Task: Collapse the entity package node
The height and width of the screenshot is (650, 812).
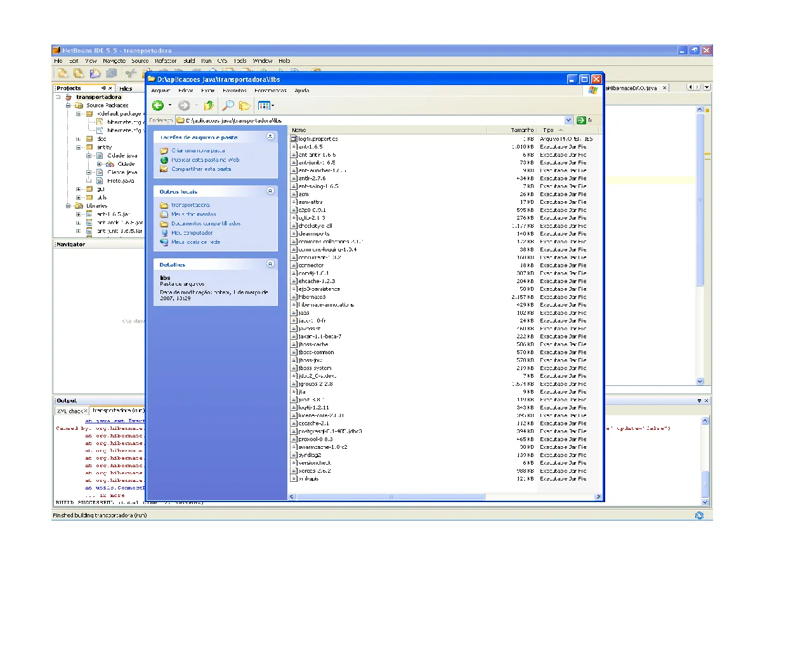Action: 79,147
